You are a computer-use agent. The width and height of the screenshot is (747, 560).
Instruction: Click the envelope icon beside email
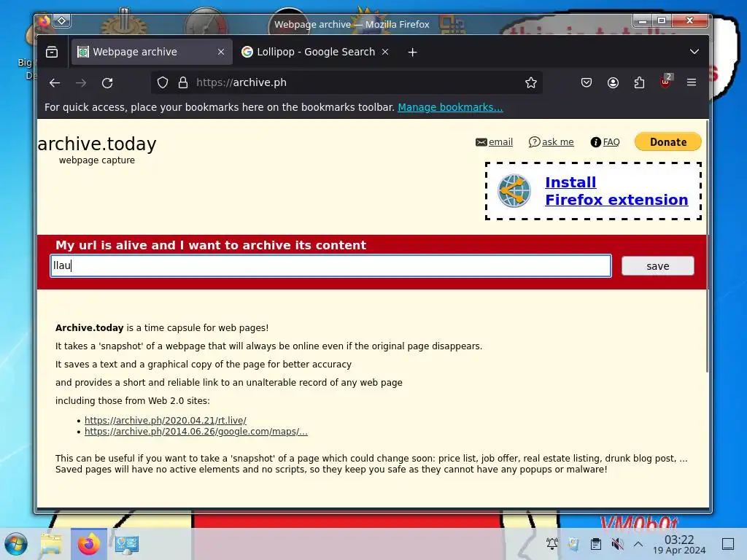[481, 142]
